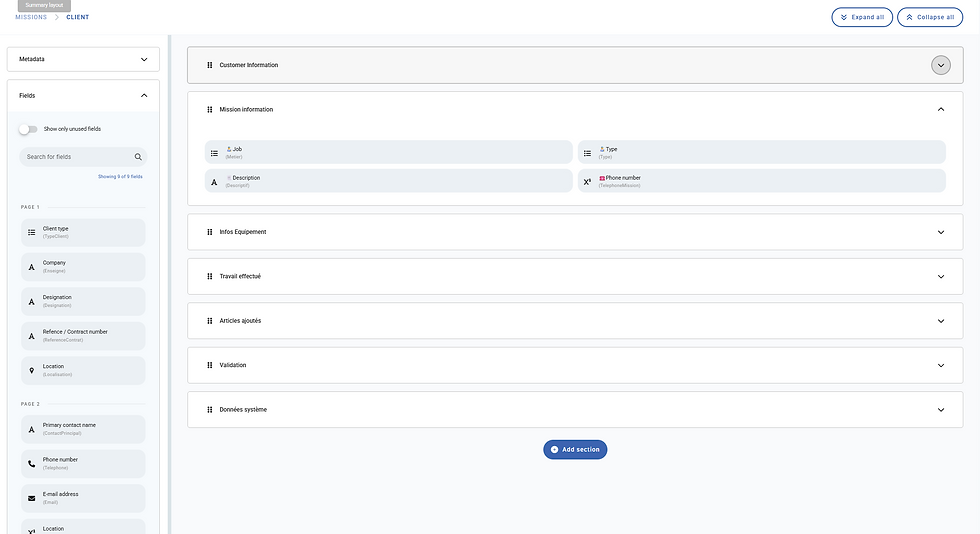Viewport: 980px width, 534px height.
Task: Collapse the Mission information section chevron
Action: pos(941,109)
